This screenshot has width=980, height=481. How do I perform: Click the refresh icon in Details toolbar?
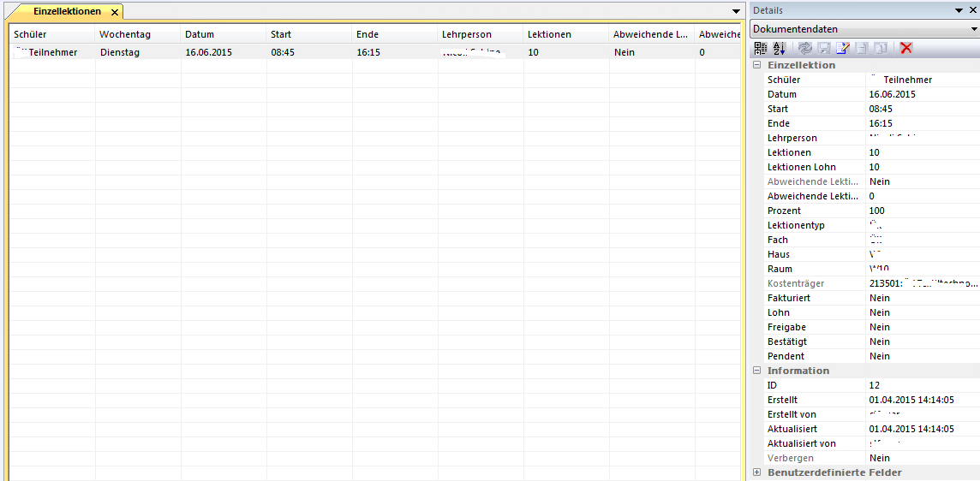pos(804,48)
